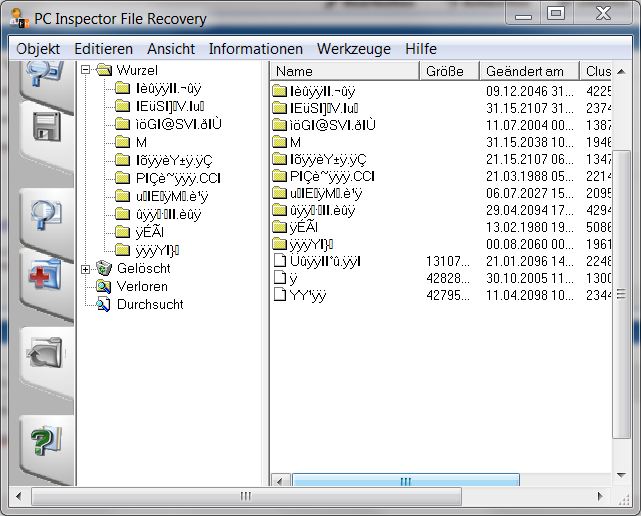Select Verloren in the tree
Screen dimensions: 641x516
pyautogui.click(x=142, y=286)
